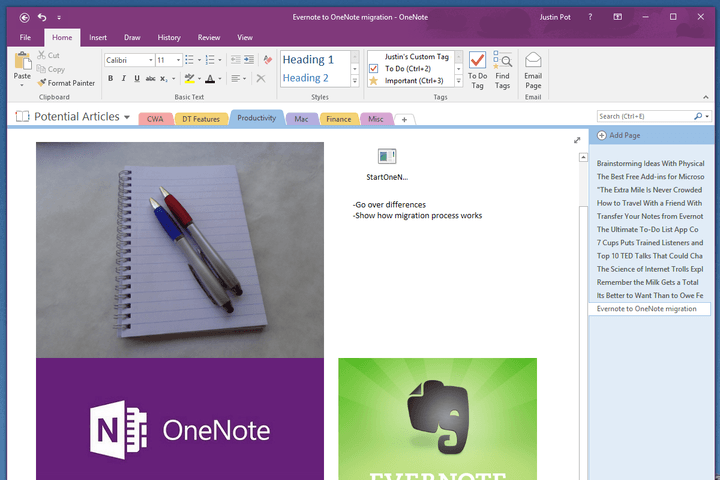Apply the yellow text highlight color

[x=189, y=79]
